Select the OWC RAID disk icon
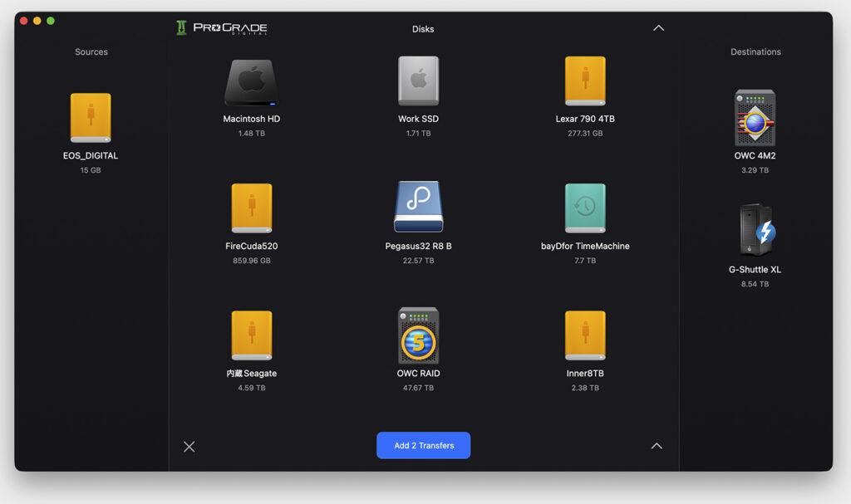 418,335
